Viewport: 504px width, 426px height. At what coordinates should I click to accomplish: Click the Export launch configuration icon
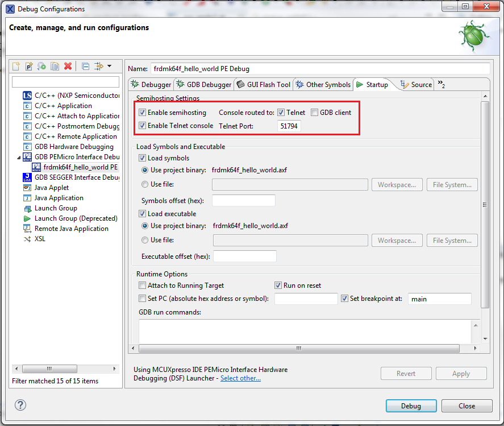coord(41,67)
